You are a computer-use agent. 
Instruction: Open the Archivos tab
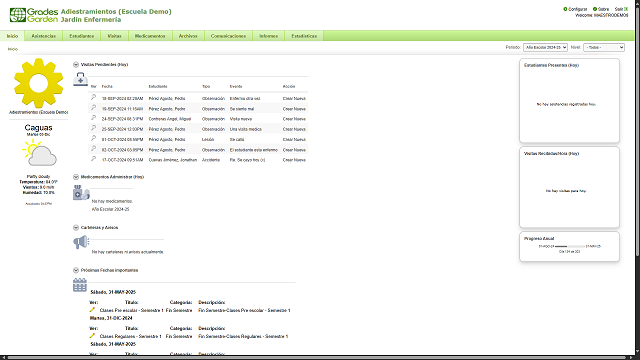(188, 36)
